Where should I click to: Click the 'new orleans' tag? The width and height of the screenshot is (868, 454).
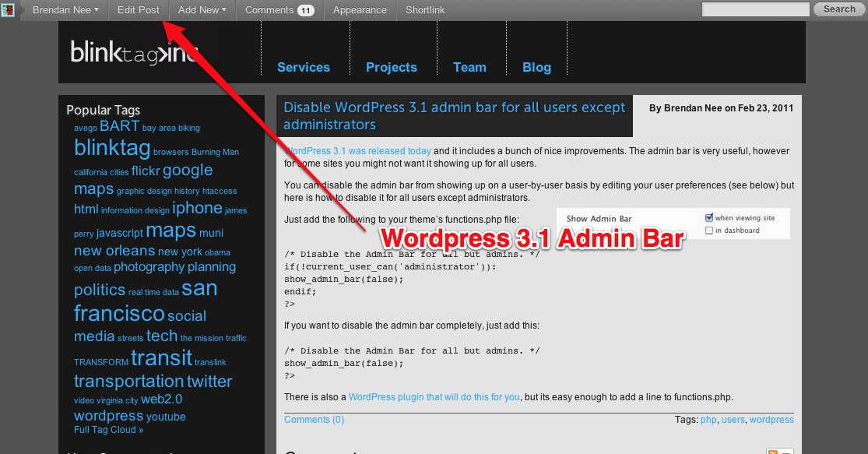pyautogui.click(x=114, y=251)
